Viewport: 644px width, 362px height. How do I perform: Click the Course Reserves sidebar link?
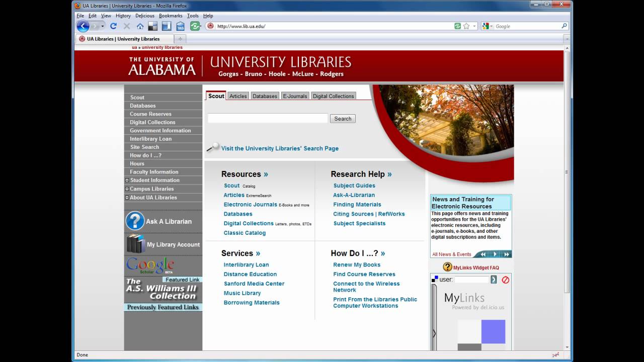point(150,114)
